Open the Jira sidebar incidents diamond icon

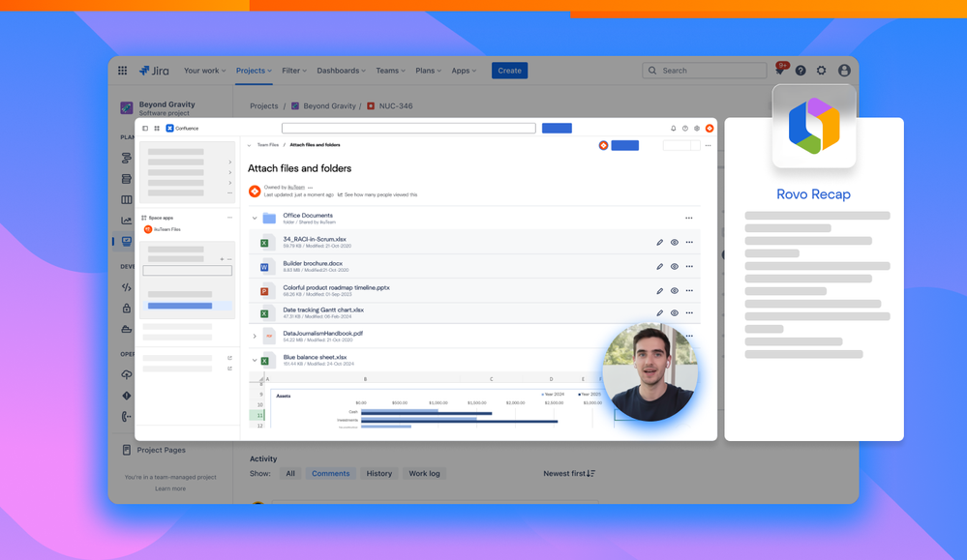127,396
